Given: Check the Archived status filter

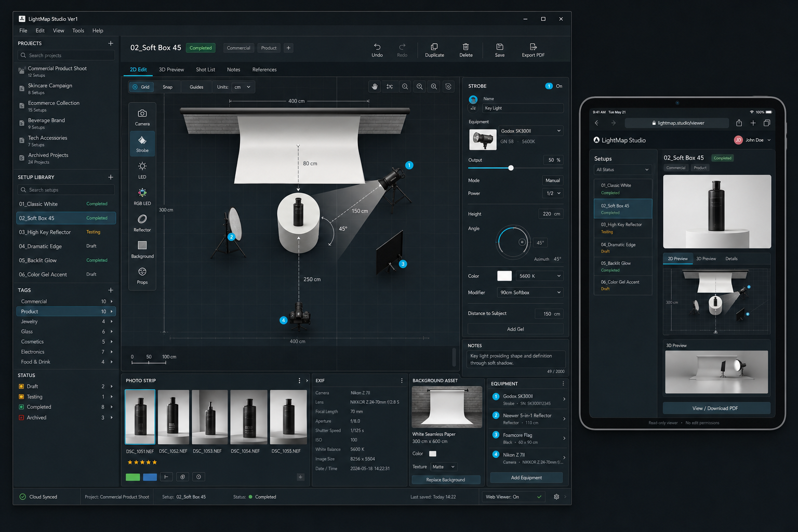Looking at the screenshot, I should (21, 418).
